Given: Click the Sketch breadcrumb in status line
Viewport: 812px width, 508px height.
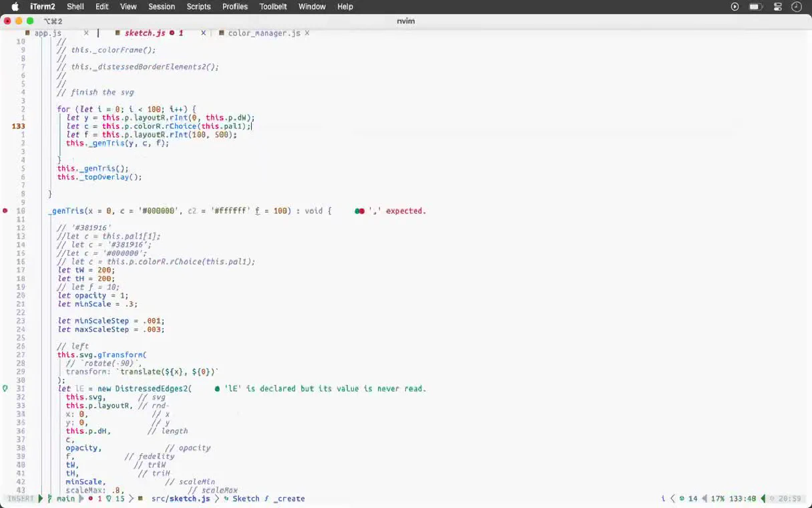Looking at the screenshot, I should [246, 499].
